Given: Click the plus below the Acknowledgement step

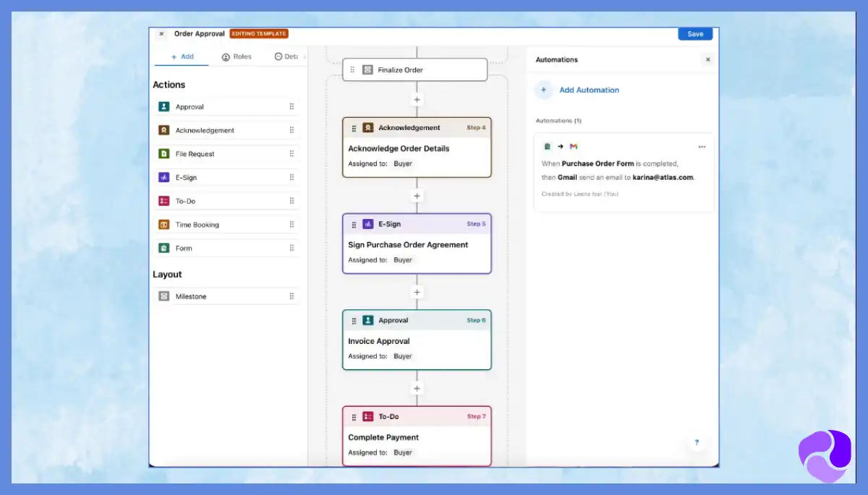Looking at the screenshot, I should tap(417, 196).
